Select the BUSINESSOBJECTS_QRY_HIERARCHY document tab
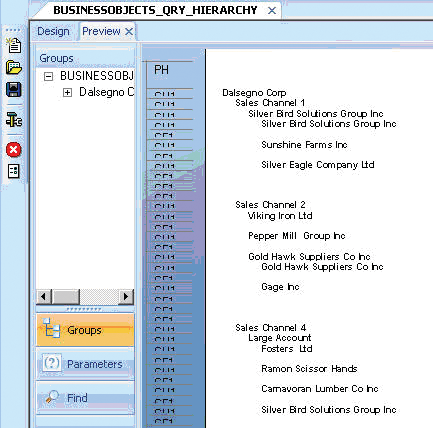This screenshot has height=428, width=433. pyautogui.click(x=155, y=10)
